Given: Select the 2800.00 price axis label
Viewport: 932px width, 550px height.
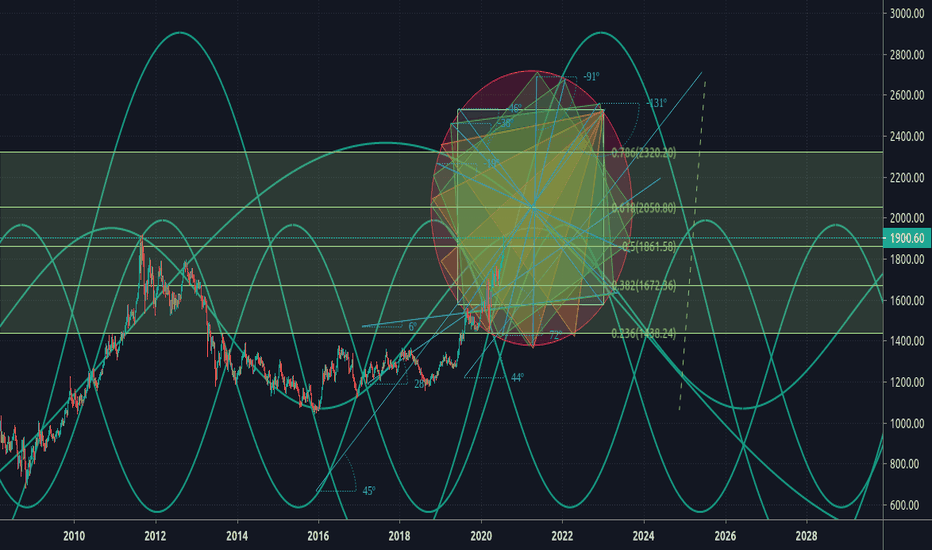Looking at the screenshot, I should pyautogui.click(x=907, y=55).
